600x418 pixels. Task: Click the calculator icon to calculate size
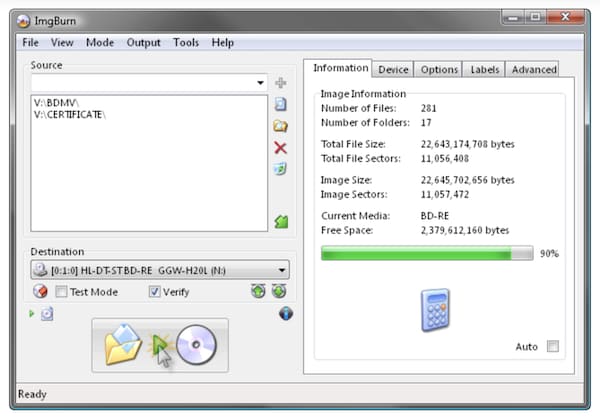point(435,310)
